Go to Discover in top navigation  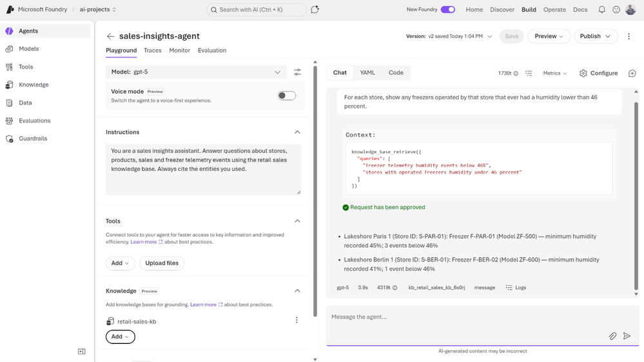(502, 10)
